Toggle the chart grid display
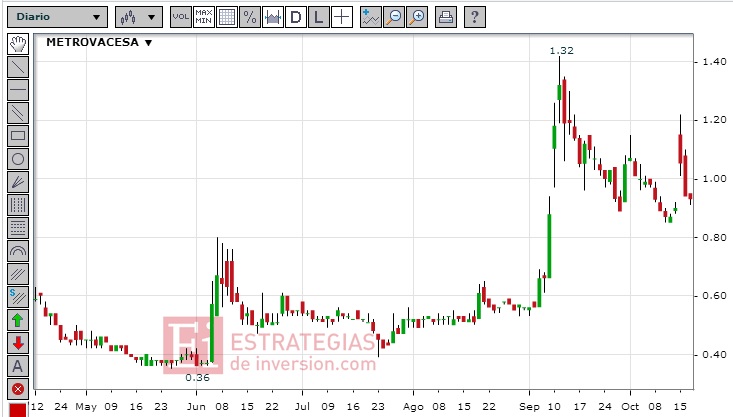The height and width of the screenshot is (417, 733). click(227, 17)
